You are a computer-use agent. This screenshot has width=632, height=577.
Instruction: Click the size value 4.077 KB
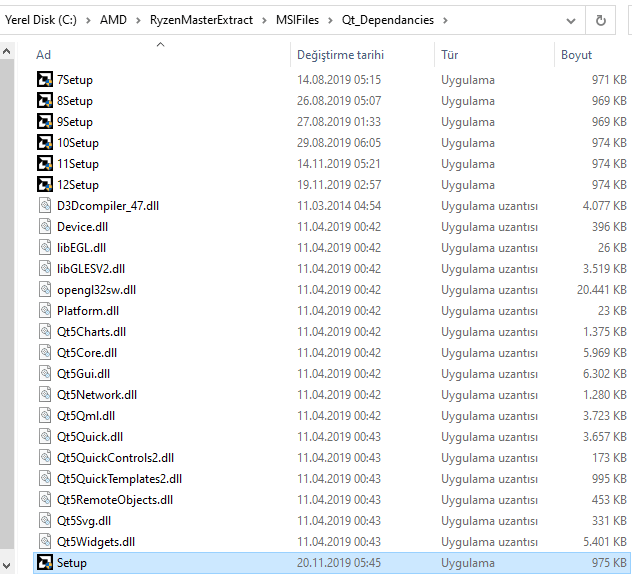pyautogui.click(x=605, y=206)
